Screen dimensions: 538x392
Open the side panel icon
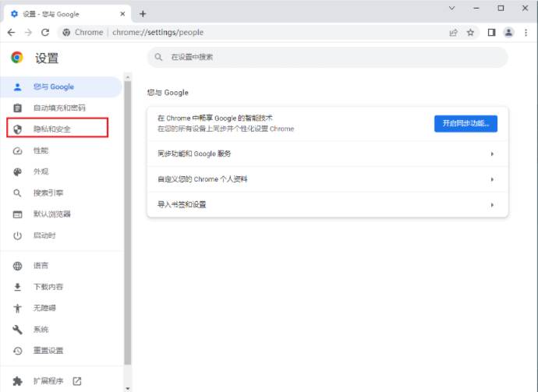tap(491, 32)
